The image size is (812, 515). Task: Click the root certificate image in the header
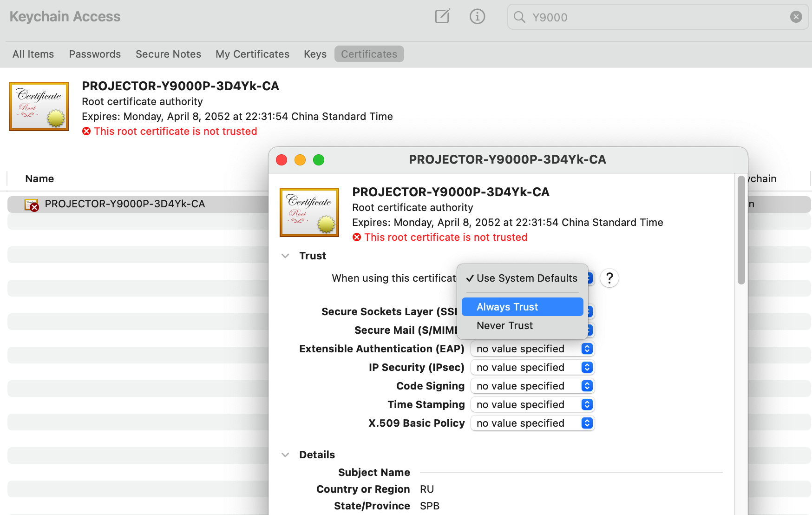pos(39,106)
